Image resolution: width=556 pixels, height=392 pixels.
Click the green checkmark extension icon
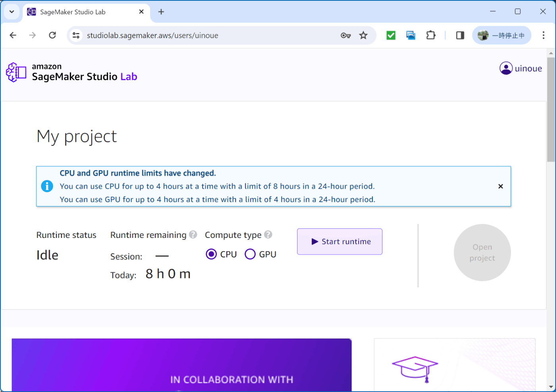pos(391,35)
